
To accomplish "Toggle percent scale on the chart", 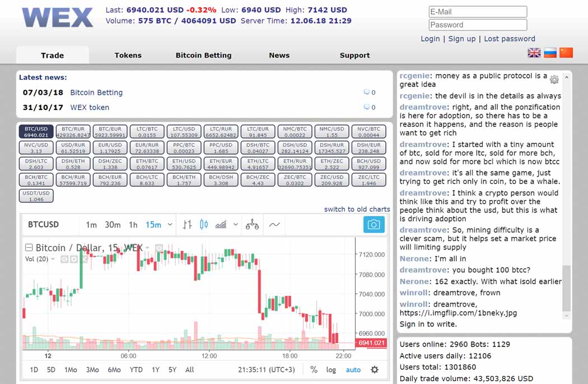I will [314, 370].
